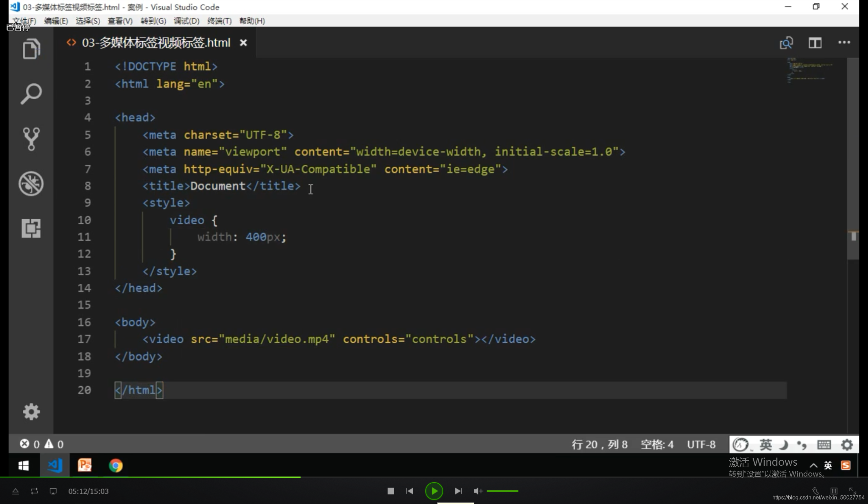Open the Extensions view in the activity bar
Viewport: 868px width, 504px height.
(31, 228)
